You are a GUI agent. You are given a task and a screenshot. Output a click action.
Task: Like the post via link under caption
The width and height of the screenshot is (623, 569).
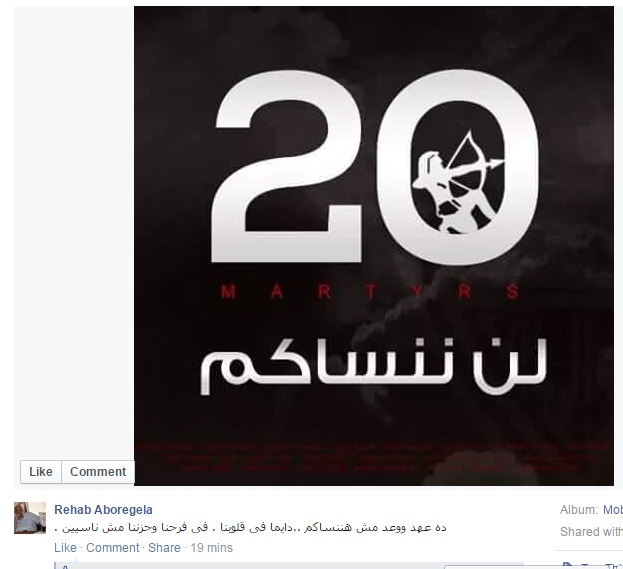(x=65, y=548)
